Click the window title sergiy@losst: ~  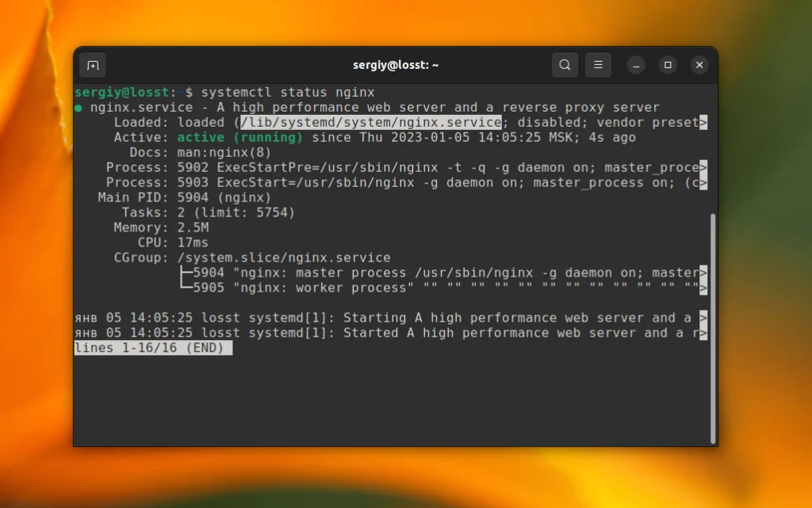(396, 65)
